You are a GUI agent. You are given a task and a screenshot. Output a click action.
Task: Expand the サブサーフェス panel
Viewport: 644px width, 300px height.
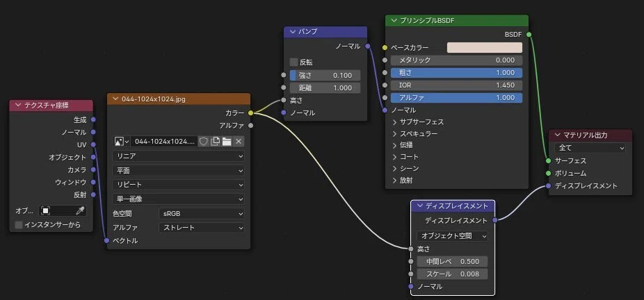(x=395, y=122)
